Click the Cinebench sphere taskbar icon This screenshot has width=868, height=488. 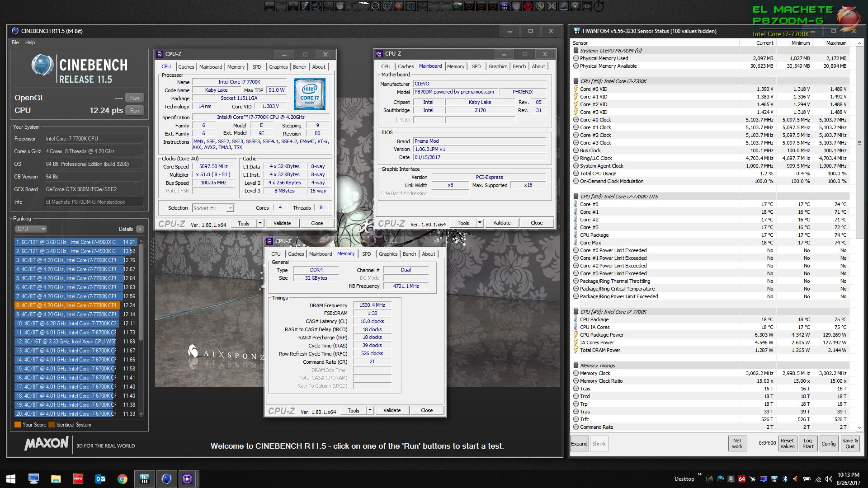166,479
